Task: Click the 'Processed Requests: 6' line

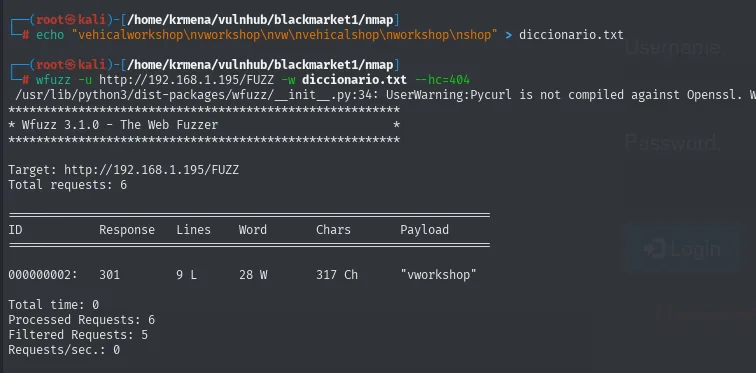Action: click(81, 320)
